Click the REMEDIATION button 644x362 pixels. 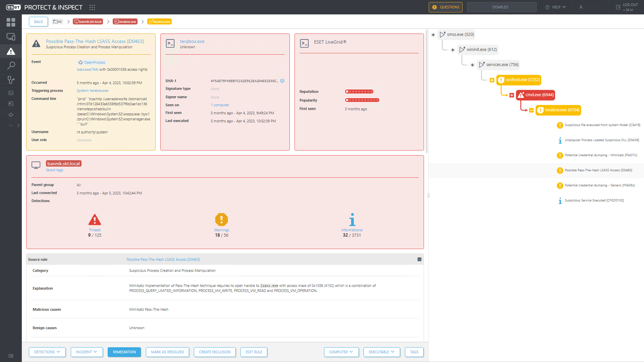coord(124,352)
